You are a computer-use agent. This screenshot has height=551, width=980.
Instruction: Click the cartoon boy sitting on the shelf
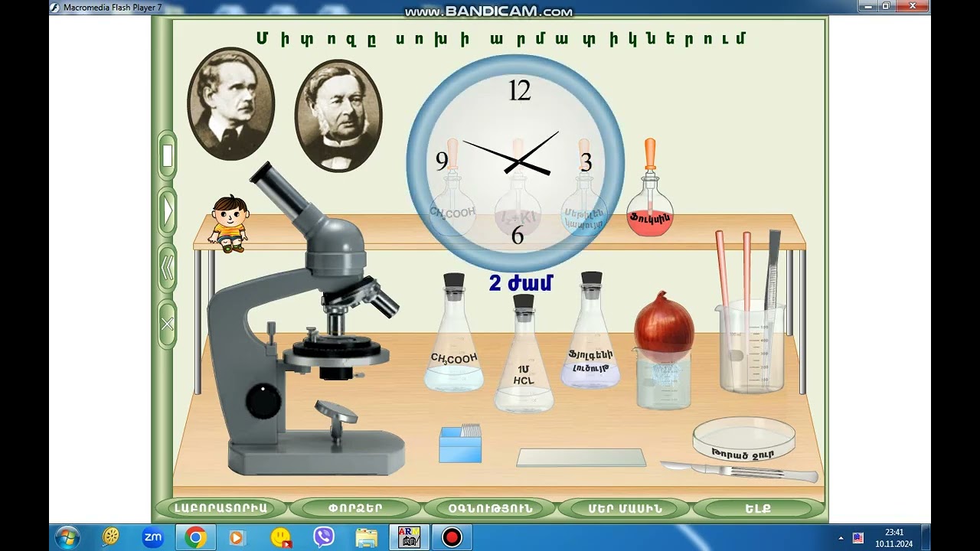(x=230, y=223)
